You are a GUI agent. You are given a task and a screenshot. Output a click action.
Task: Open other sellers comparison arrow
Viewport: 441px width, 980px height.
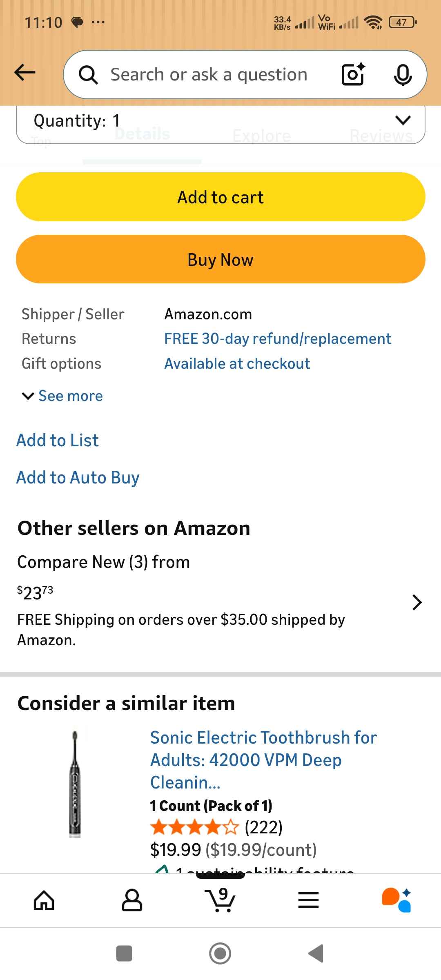(416, 602)
